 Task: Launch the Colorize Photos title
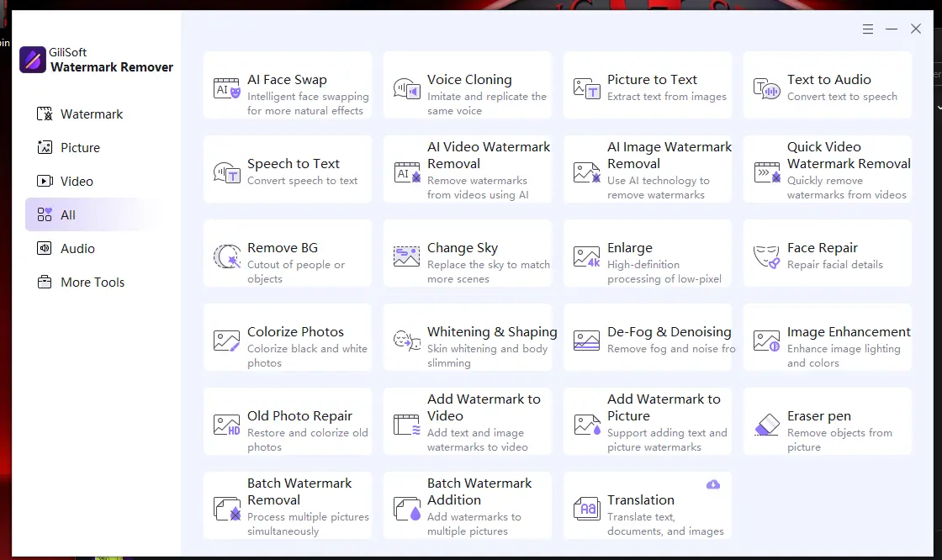[x=295, y=331]
